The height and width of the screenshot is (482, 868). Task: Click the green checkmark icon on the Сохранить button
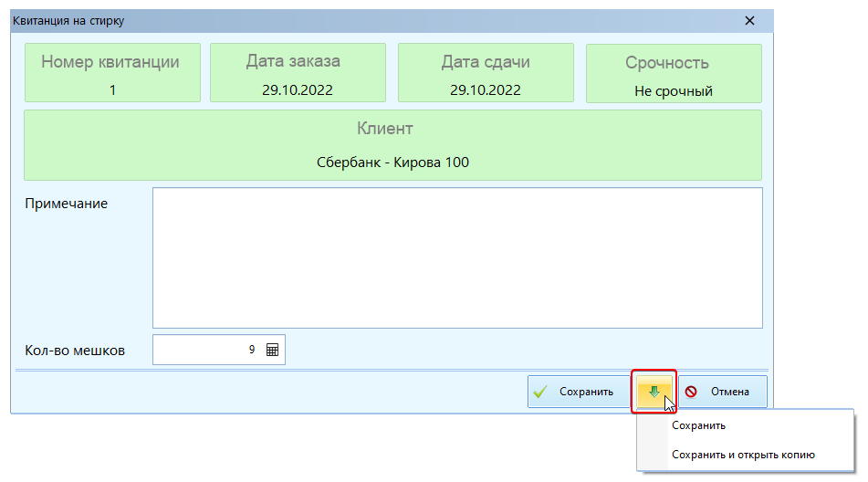coord(540,392)
